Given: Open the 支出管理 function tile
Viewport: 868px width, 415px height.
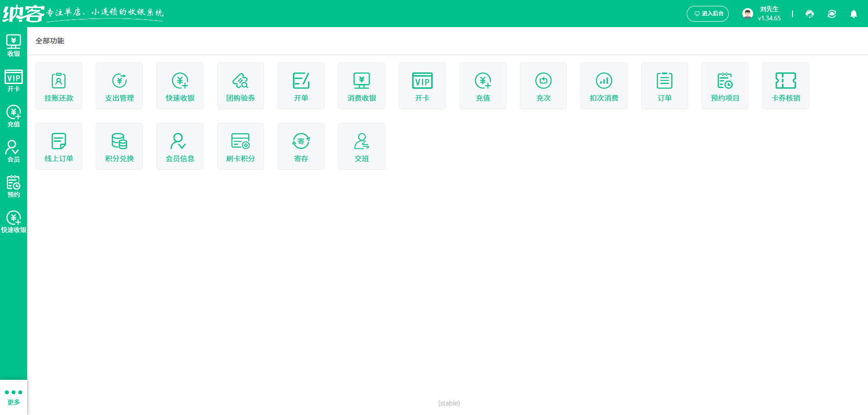Looking at the screenshot, I should [x=119, y=86].
